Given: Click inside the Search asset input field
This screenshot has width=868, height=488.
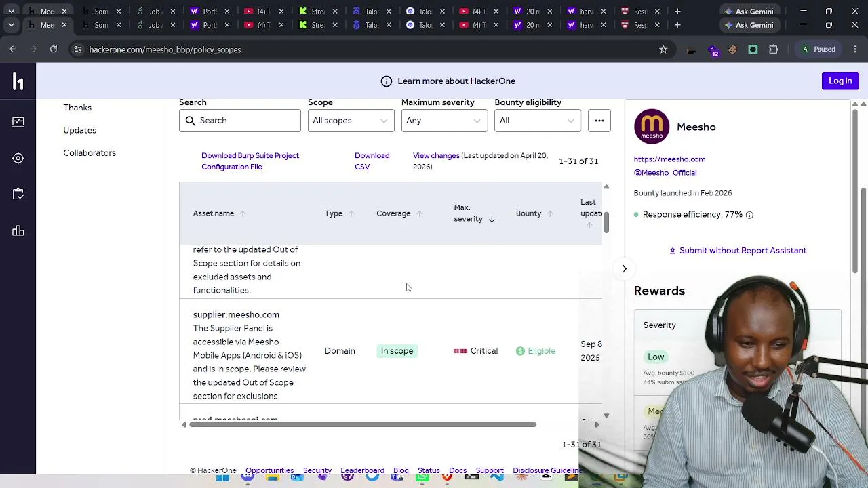Looking at the screenshot, I should coord(240,121).
